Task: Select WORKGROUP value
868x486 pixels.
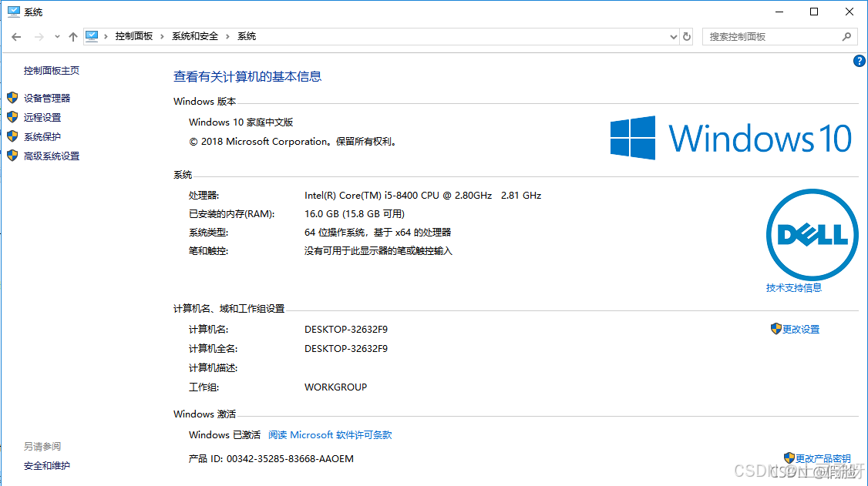Action: [x=335, y=387]
